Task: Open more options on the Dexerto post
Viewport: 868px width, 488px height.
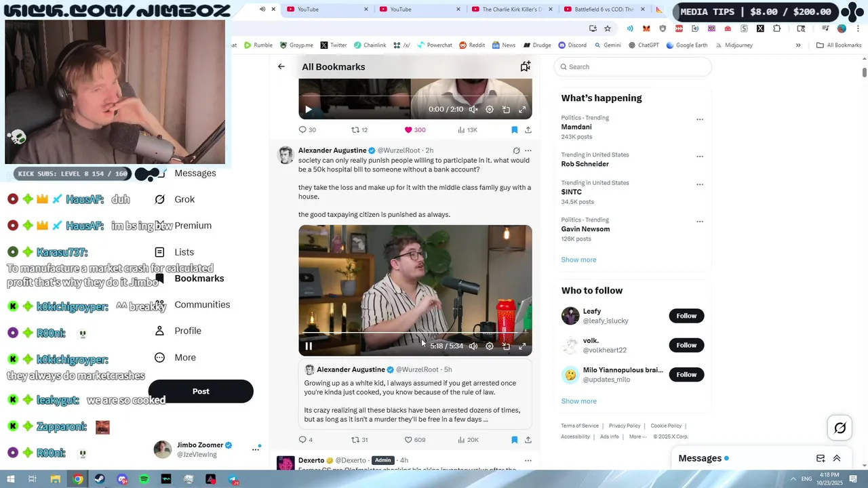Action: coord(528,460)
